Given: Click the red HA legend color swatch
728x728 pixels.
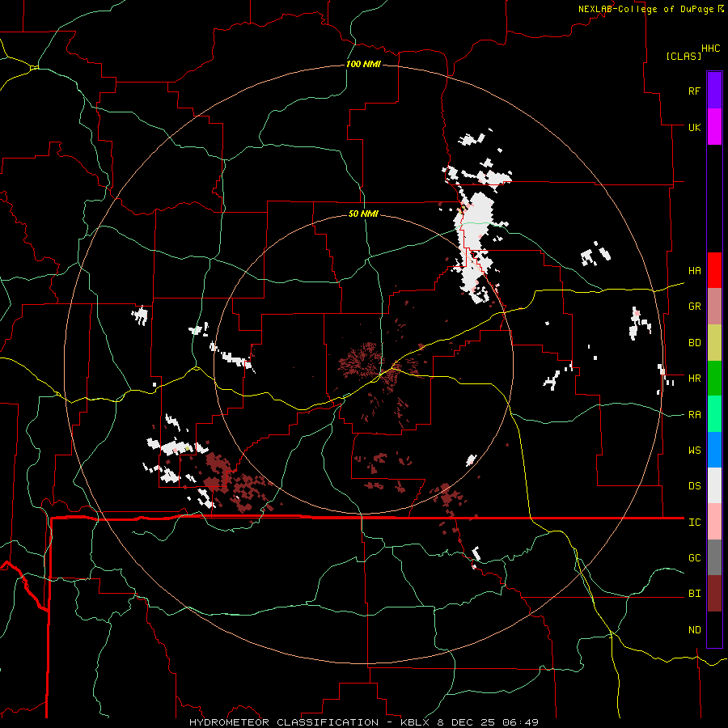Looking at the screenshot, I should click(x=714, y=270).
